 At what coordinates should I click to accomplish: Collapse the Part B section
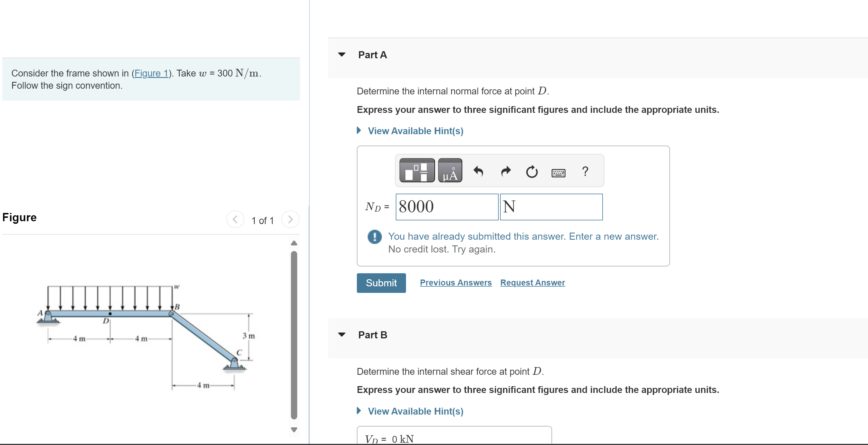pyautogui.click(x=341, y=334)
